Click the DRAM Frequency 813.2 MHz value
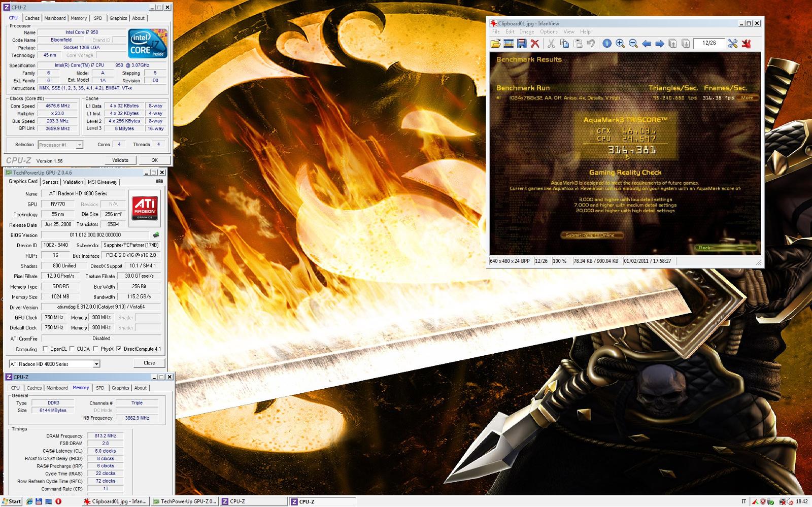812x507 pixels. click(106, 436)
